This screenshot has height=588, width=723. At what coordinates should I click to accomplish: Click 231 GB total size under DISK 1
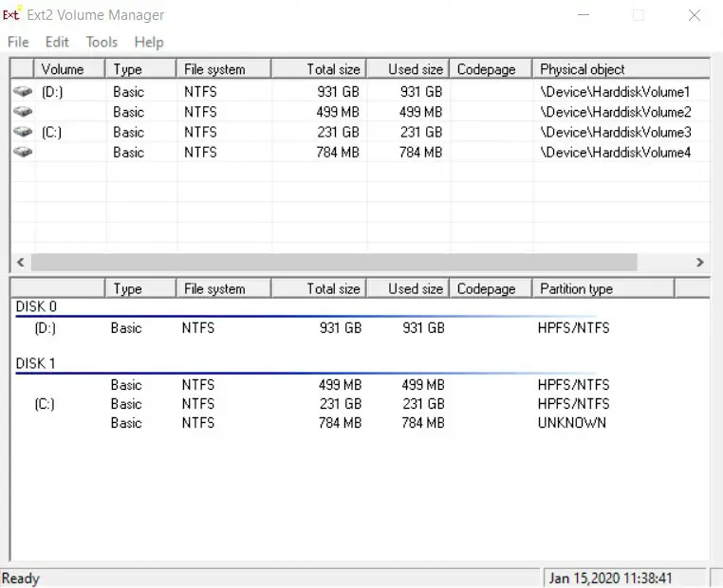tap(341, 404)
